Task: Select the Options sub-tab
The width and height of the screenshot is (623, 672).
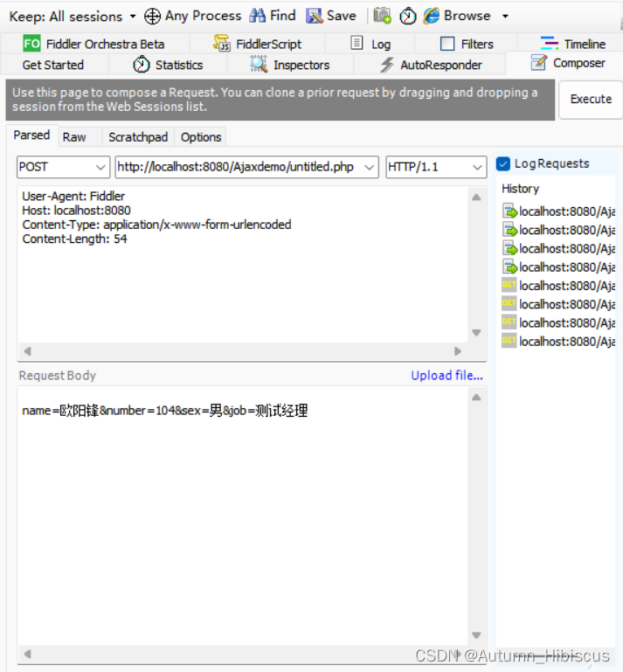Action: [201, 137]
